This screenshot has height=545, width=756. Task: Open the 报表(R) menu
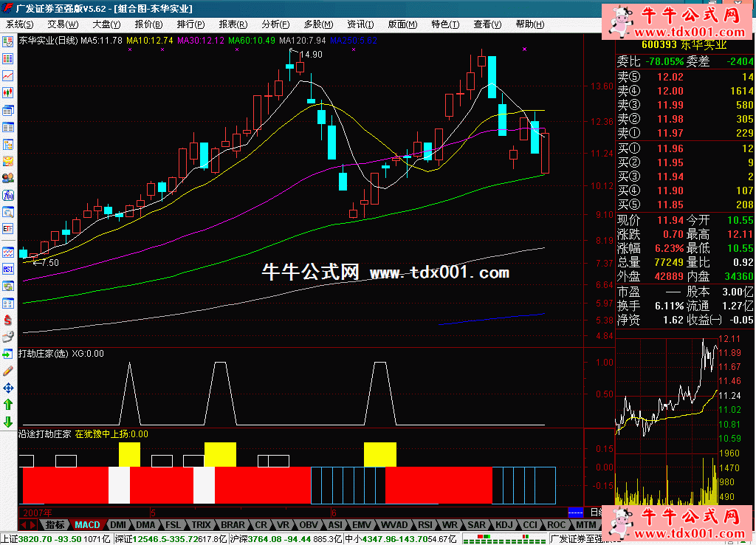pyautogui.click(x=233, y=24)
